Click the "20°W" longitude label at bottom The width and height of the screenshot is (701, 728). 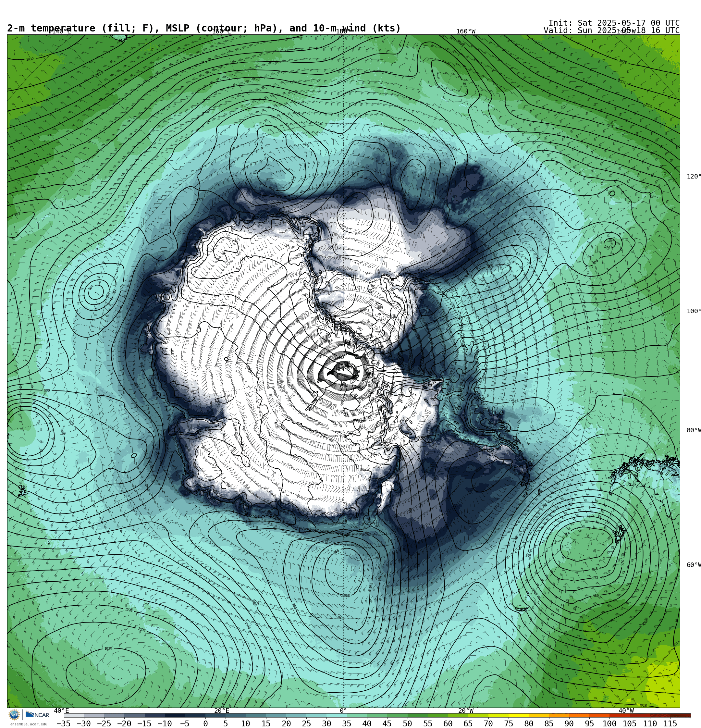pyautogui.click(x=466, y=710)
